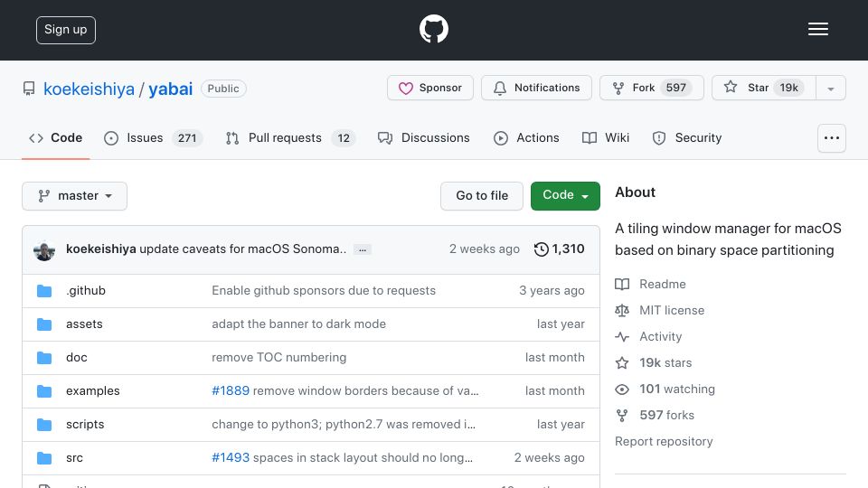Open 'change to python3' commit message
Image resolution: width=868 pixels, height=488 pixels.
pos(344,425)
